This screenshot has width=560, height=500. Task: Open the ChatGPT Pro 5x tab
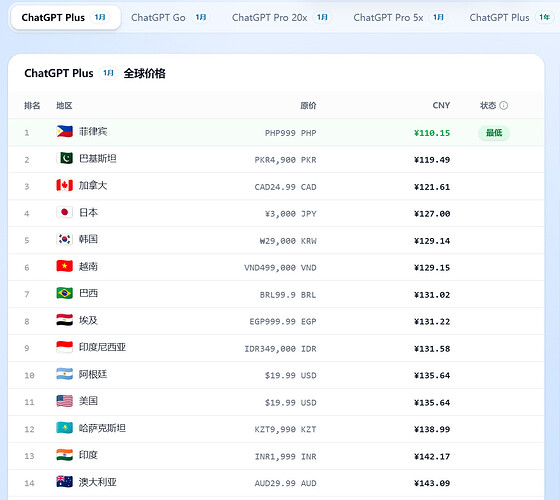(399, 18)
